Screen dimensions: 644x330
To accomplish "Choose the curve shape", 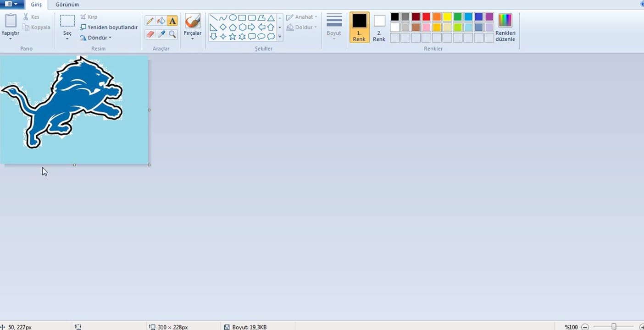I will [x=223, y=18].
